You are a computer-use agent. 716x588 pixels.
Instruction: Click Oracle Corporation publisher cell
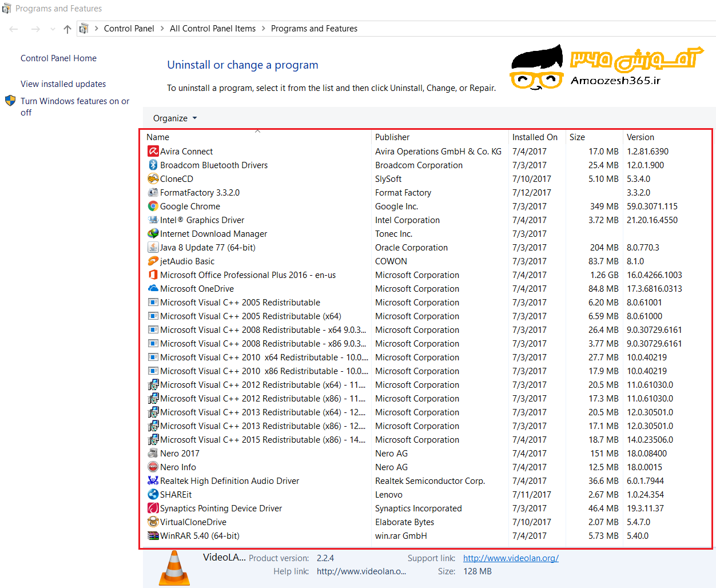click(x=411, y=247)
